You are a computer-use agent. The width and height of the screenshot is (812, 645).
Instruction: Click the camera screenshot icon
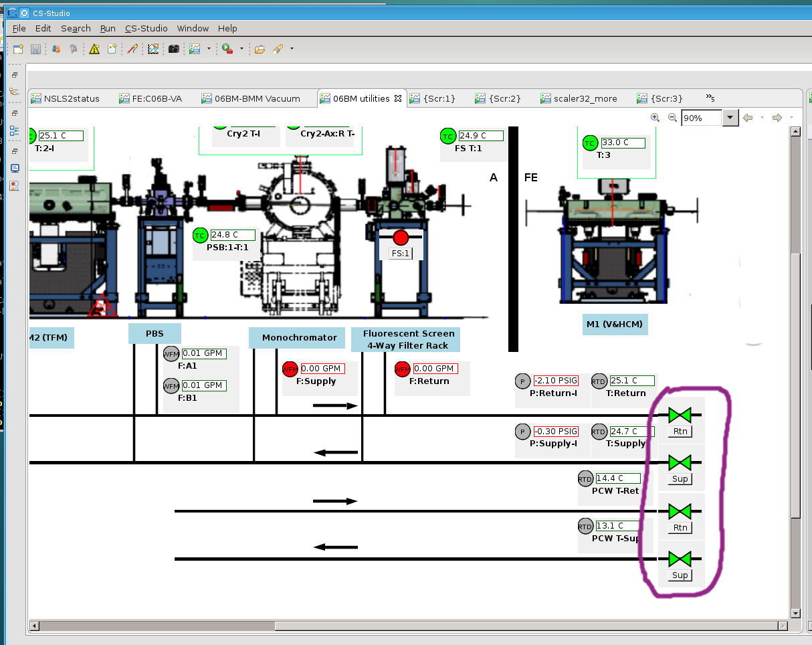pos(174,49)
